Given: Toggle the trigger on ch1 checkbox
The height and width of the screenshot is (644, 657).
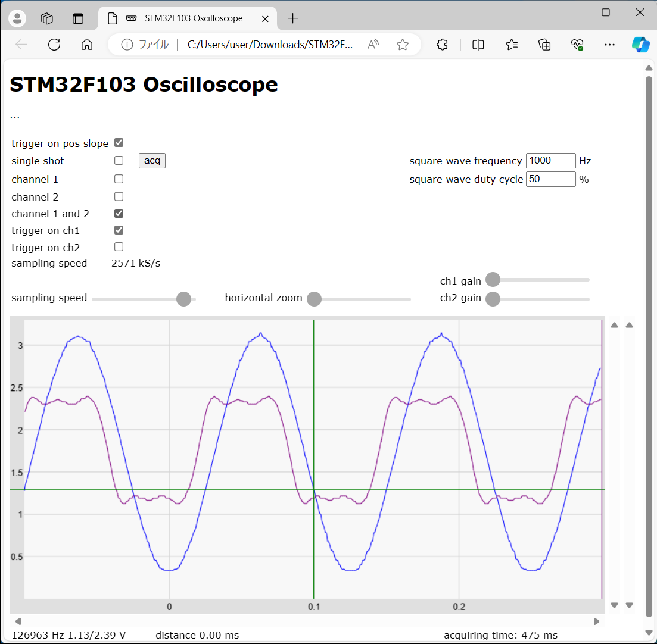Looking at the screenshot, I should 119,230.
